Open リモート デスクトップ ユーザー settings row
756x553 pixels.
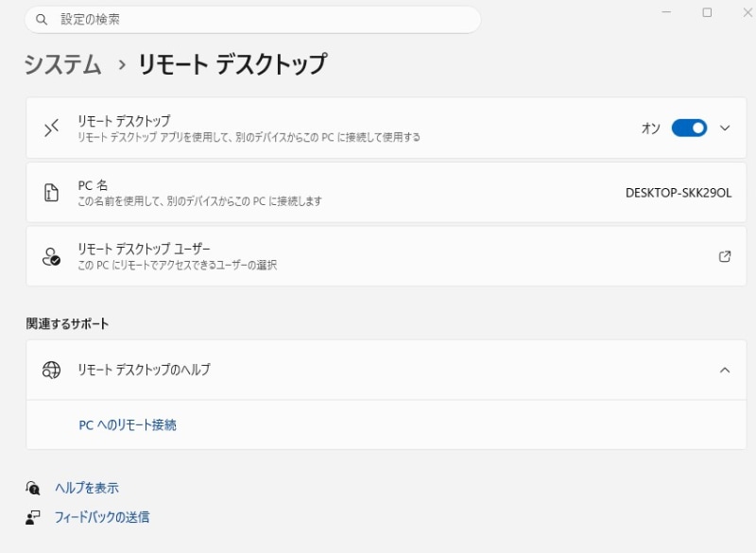387,256
